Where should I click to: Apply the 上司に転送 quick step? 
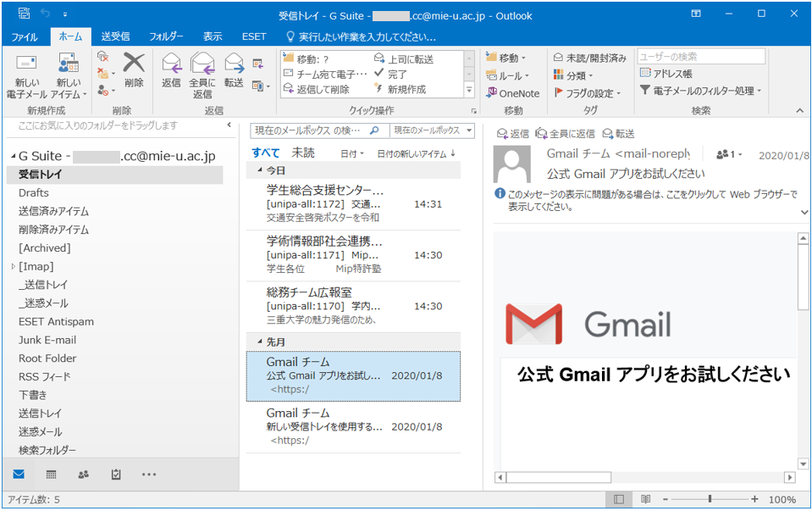point(404,59)
